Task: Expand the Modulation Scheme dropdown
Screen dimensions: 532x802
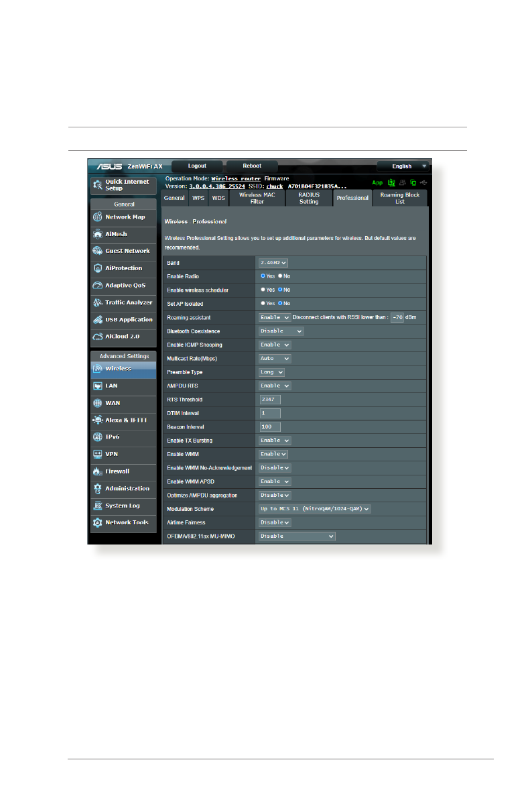Action: point(315,509)
